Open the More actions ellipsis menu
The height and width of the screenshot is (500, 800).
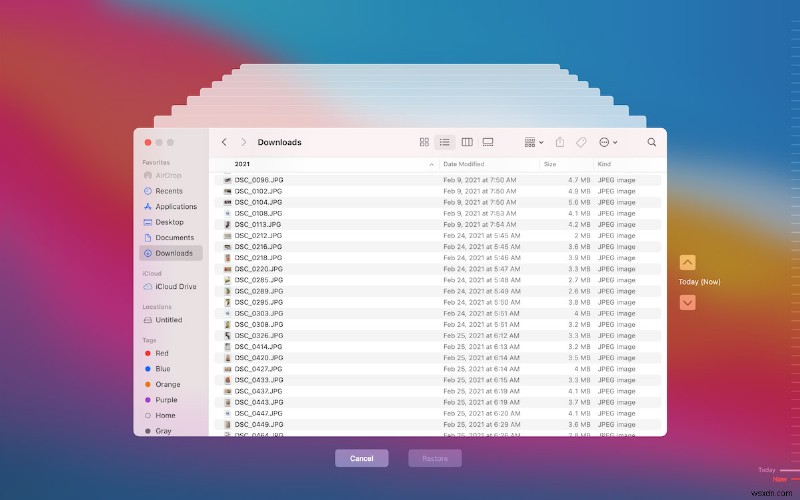(608, 142)
